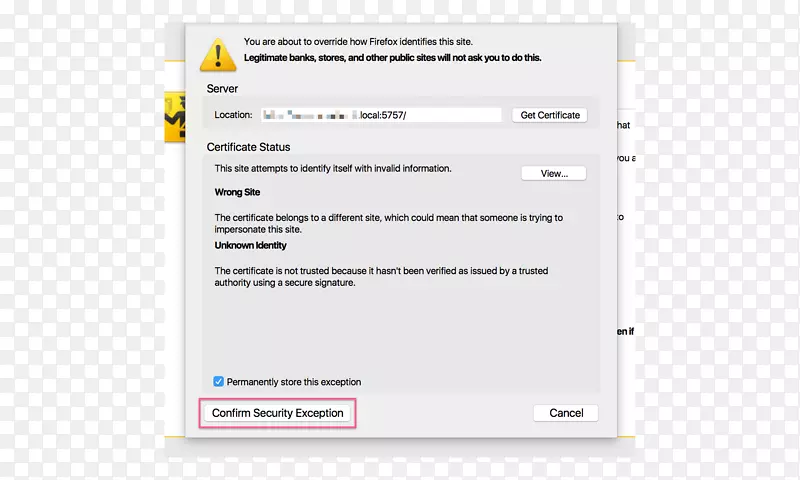Click the yellow warning triangle icon
Image resolution: width=800 pixels, height=480 pixels.
click(218, 55)
